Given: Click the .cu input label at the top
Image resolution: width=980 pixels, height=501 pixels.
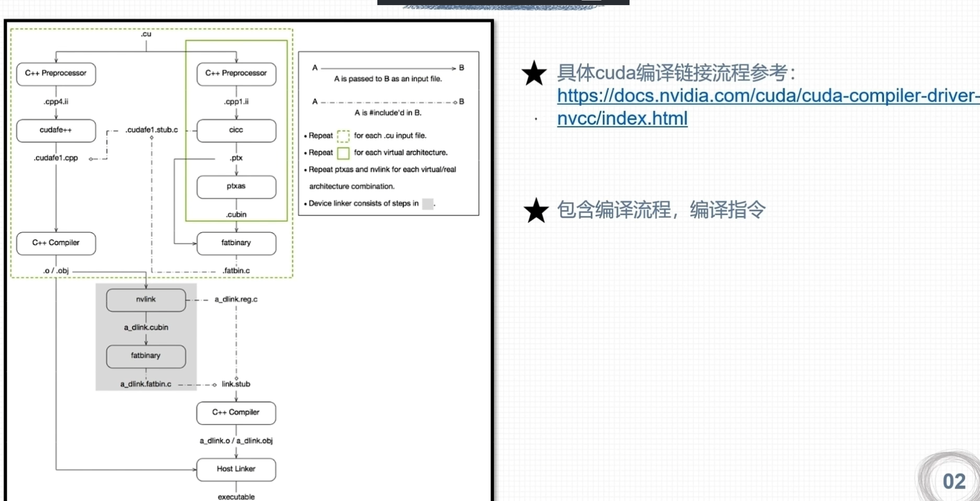Looking at the screenshot, I should coord(146,34).
